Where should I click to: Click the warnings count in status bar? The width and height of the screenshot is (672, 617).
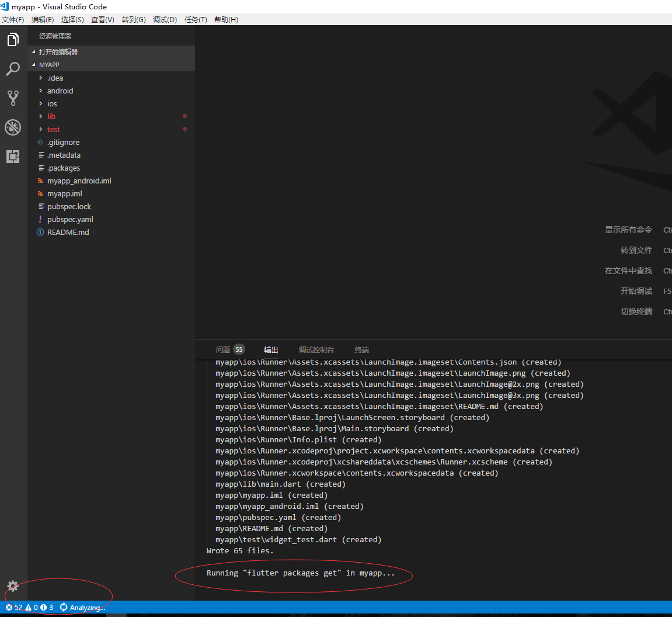tap(32, 607)
